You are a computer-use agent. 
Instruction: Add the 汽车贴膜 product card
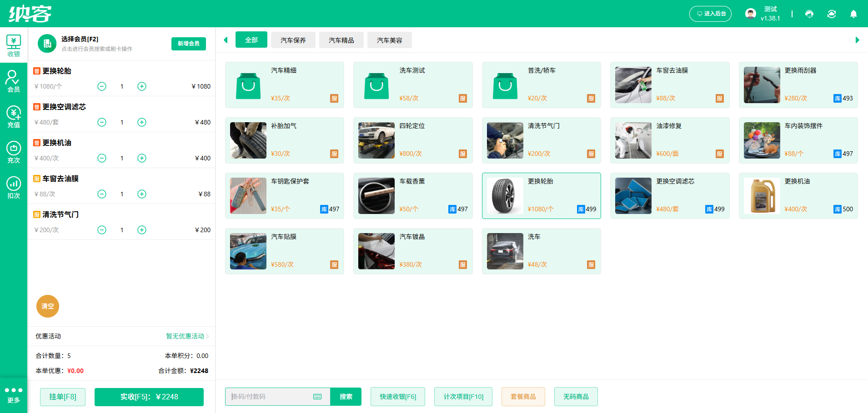pos(285,251)
